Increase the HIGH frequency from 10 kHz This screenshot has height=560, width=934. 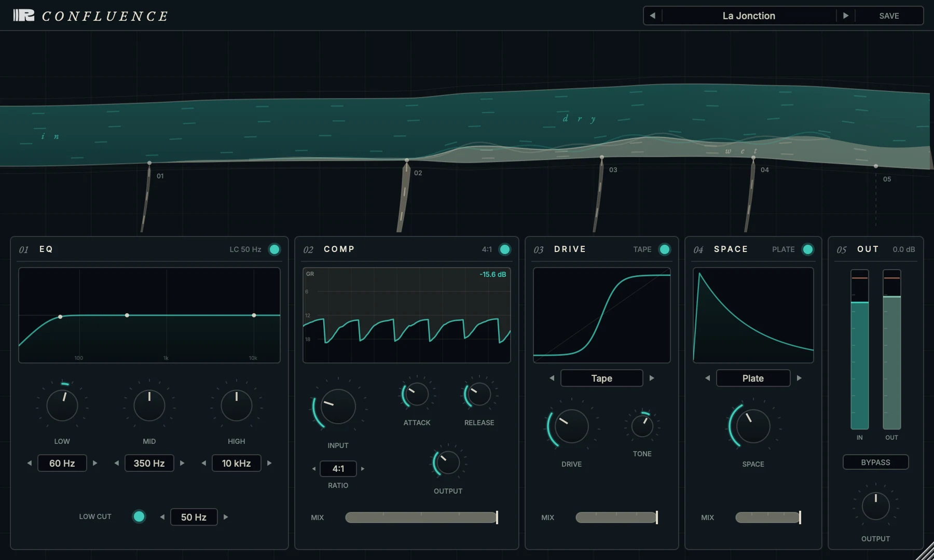pyautogui.click(x=269, y=463)
